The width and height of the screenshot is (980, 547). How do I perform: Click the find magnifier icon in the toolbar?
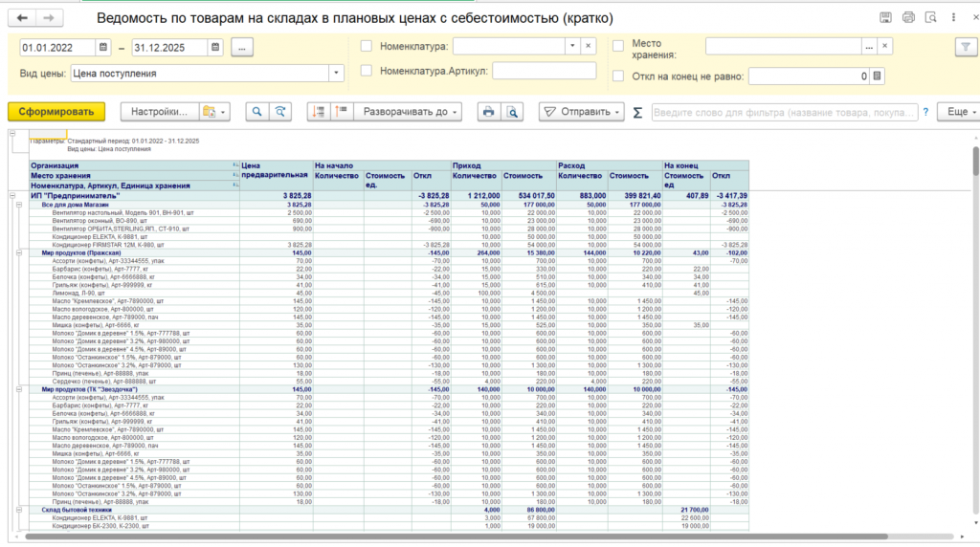256,112
